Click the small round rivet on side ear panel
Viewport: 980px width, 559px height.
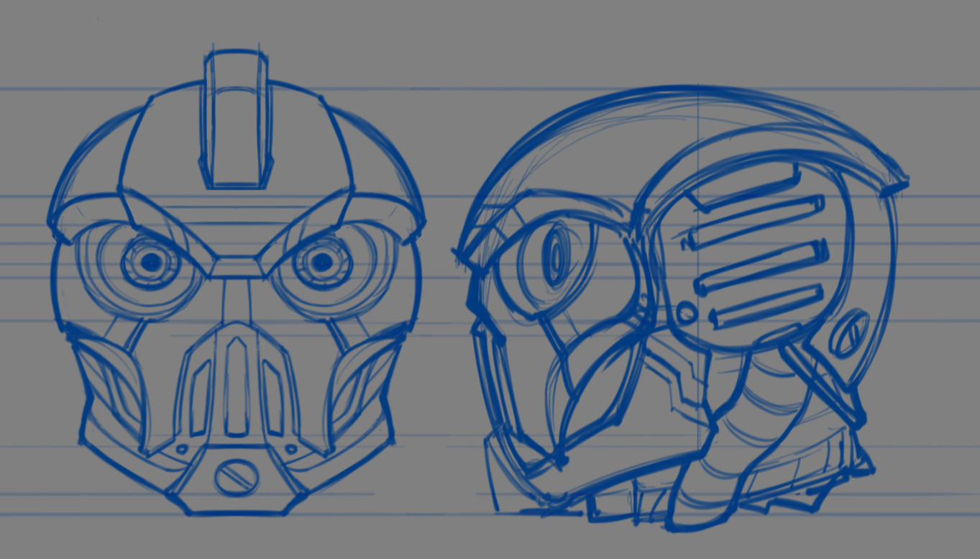tap(687, 313)
